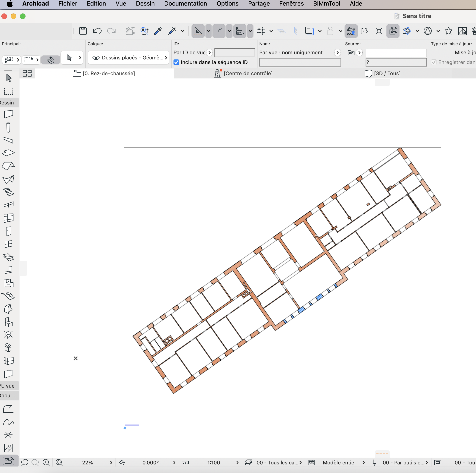Click the Zoom In magnifier button
476x473 pixels.
click(x=46, y=463)
